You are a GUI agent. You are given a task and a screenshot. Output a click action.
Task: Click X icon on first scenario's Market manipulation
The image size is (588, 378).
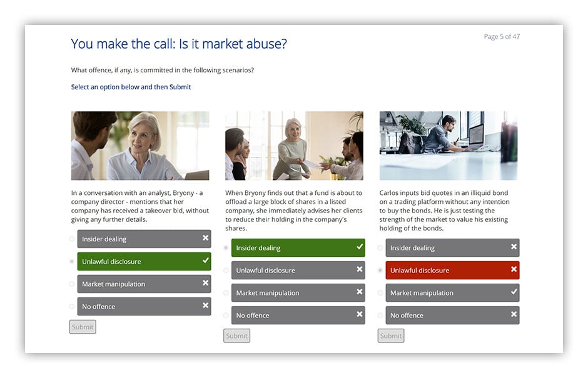click(206, 283)
